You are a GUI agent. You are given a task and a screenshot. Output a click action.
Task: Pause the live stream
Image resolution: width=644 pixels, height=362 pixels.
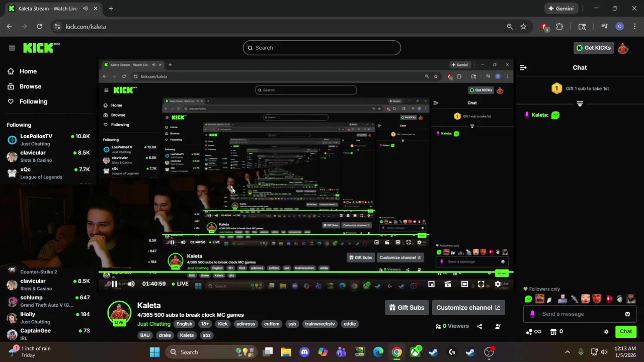tap(114, 284)
